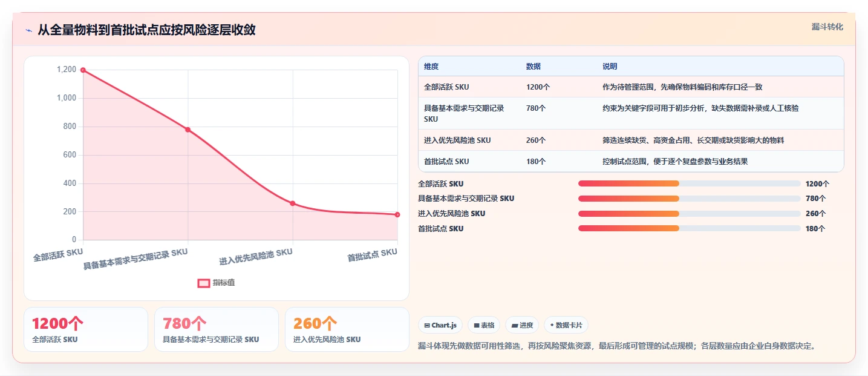Viewport: 868px width, 376px height.
Task: Click x-axis label 进入优先风险池 SKU under chart
Action: (x=256, y=257)
